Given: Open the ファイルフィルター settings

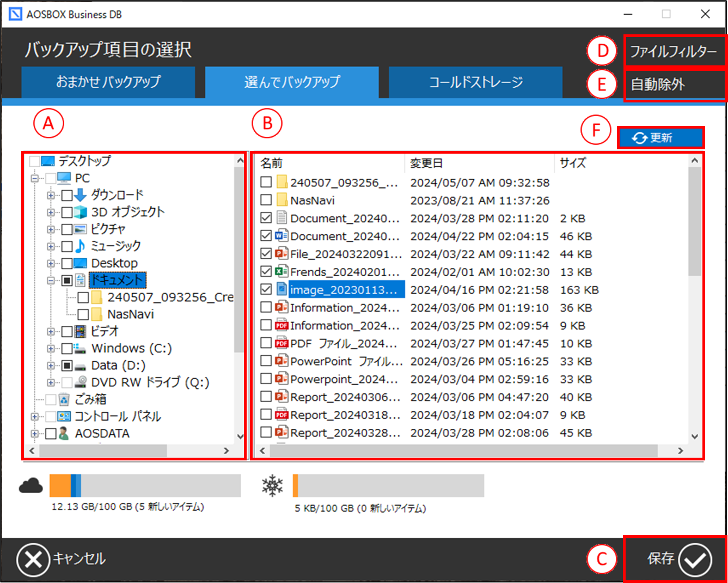Looking at the screenshot, I should (x=674, y=51).
